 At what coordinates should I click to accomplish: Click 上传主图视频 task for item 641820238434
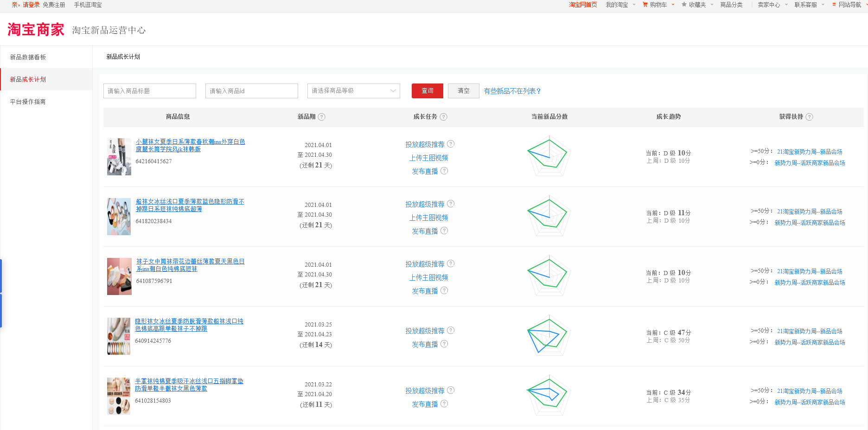(x=428, y=218)
